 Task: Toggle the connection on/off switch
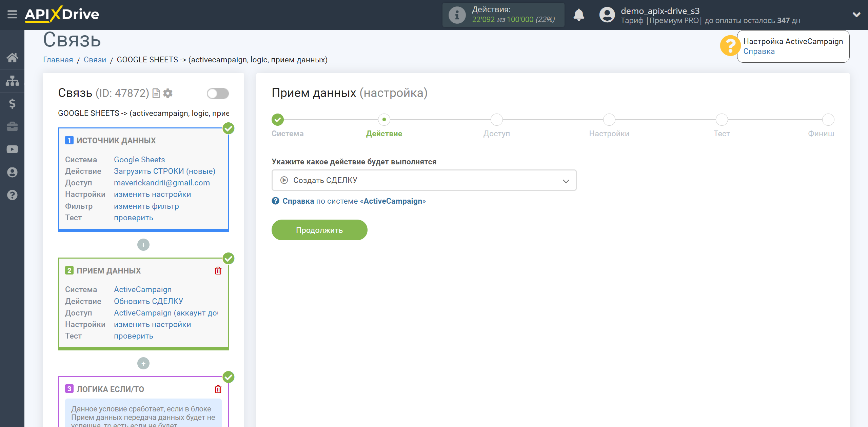(218, 94)
